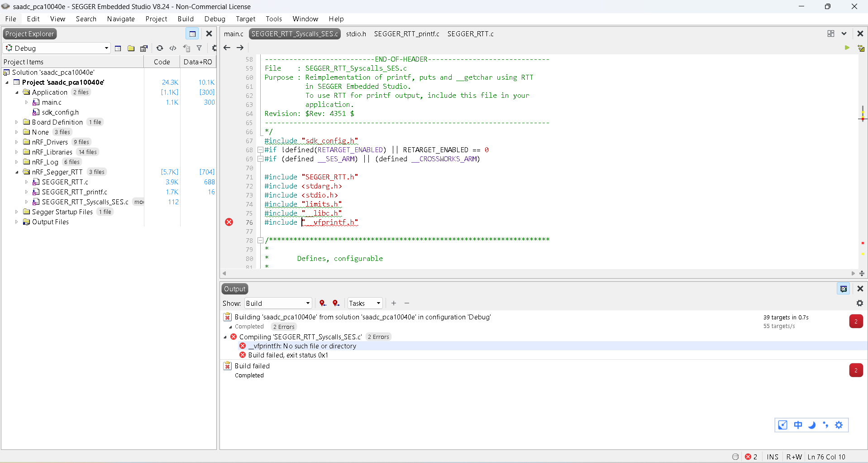Select Segger Startup Files folder
Viewport: 868px width, 463px height.
pyautogui.click(x=62, y=212)
